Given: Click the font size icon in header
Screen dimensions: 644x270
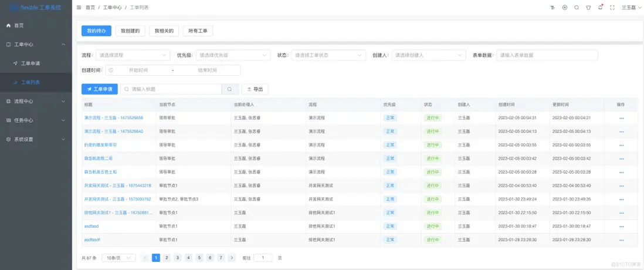Looking at the screenshot, I should [552, 8].
